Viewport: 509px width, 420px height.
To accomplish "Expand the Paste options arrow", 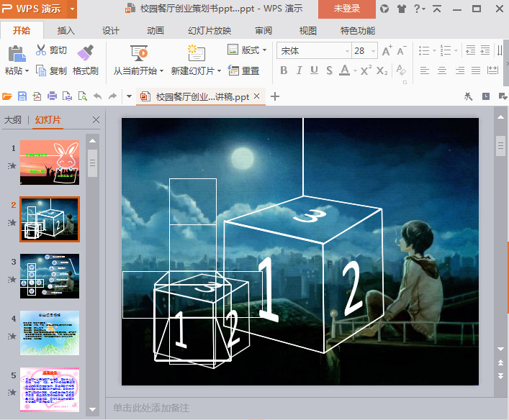I will click(27, 70).
